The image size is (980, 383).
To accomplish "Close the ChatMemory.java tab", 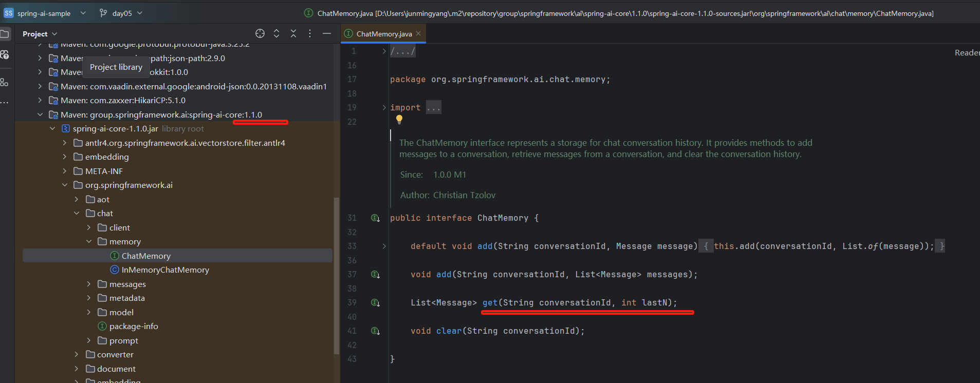I will (x=418, y=33).
